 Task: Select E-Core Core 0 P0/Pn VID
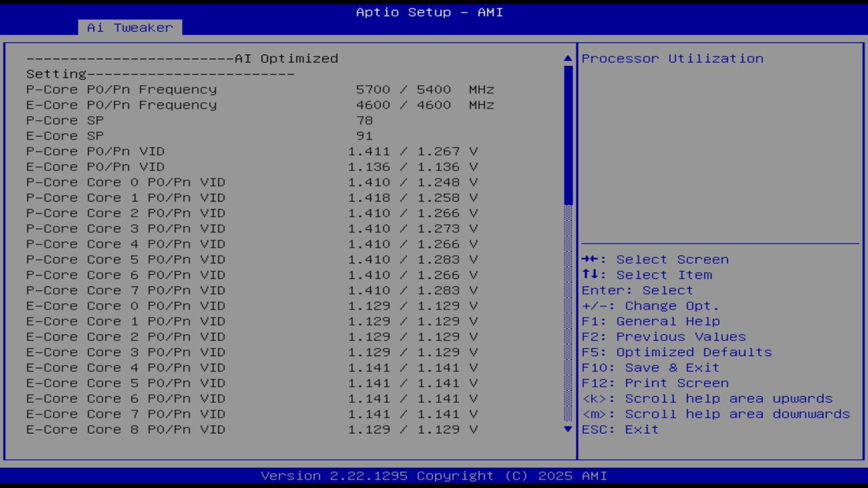click(125, 306)
